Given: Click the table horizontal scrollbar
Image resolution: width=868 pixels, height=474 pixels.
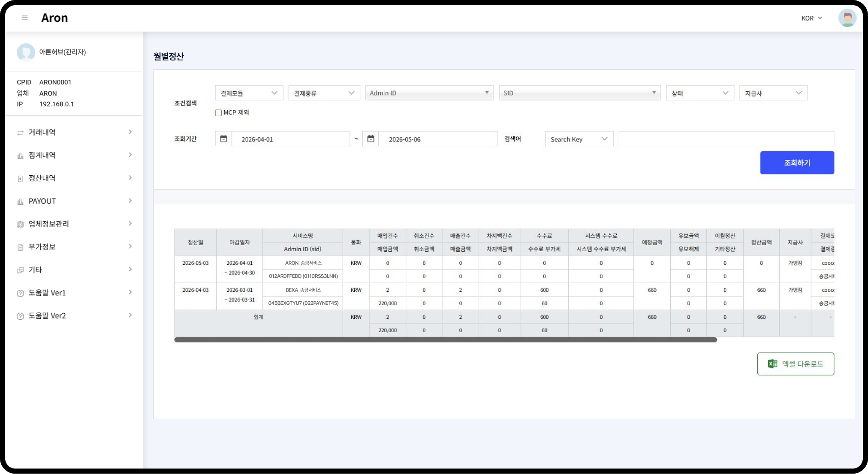Looking at the screenshot, I should click(446, 340).
